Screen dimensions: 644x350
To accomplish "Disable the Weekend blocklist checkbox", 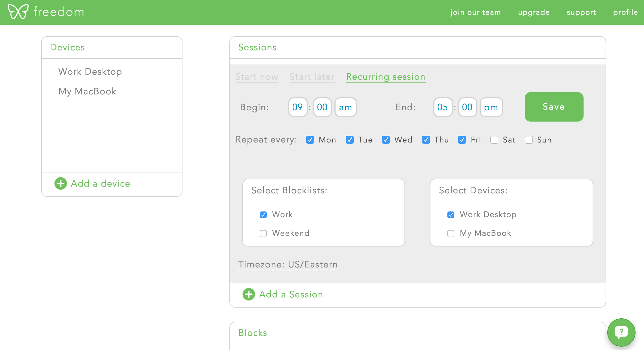I will tap(263, 233).
